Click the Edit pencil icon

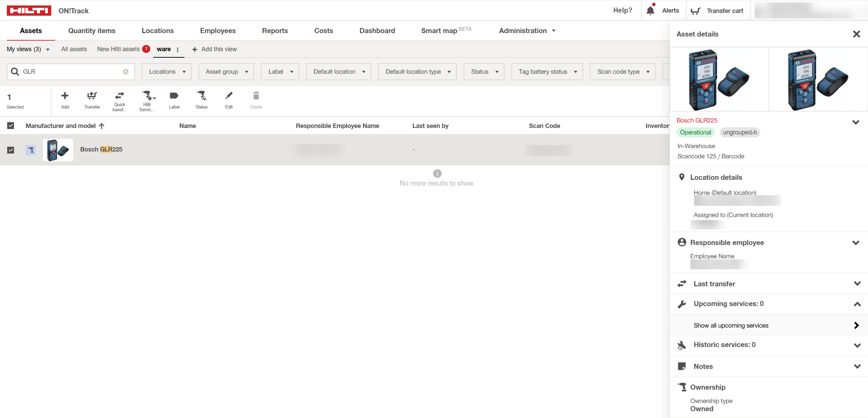[x=229, y=96]
